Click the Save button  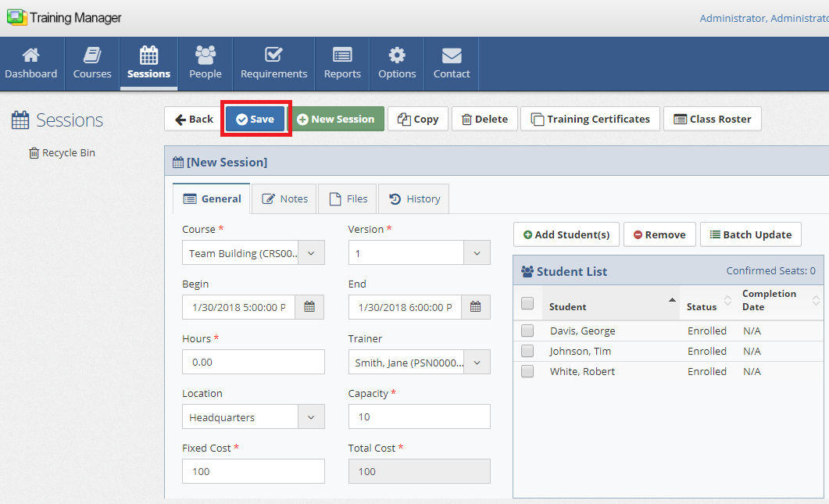point(255,119)
